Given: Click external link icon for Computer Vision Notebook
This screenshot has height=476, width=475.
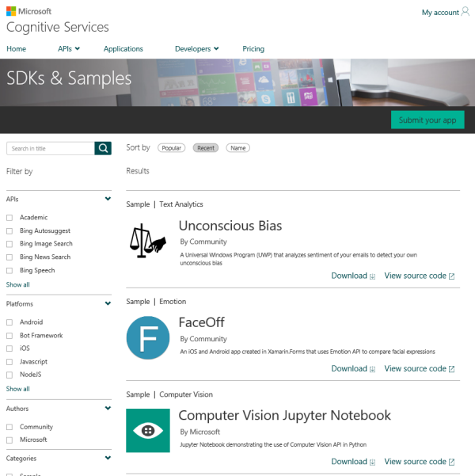Looking at the screenshot, I should coord(451,462).
